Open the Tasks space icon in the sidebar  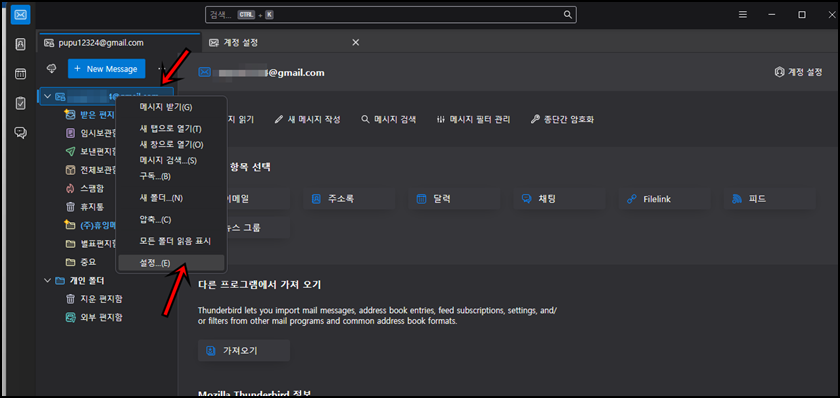point(20,103)
